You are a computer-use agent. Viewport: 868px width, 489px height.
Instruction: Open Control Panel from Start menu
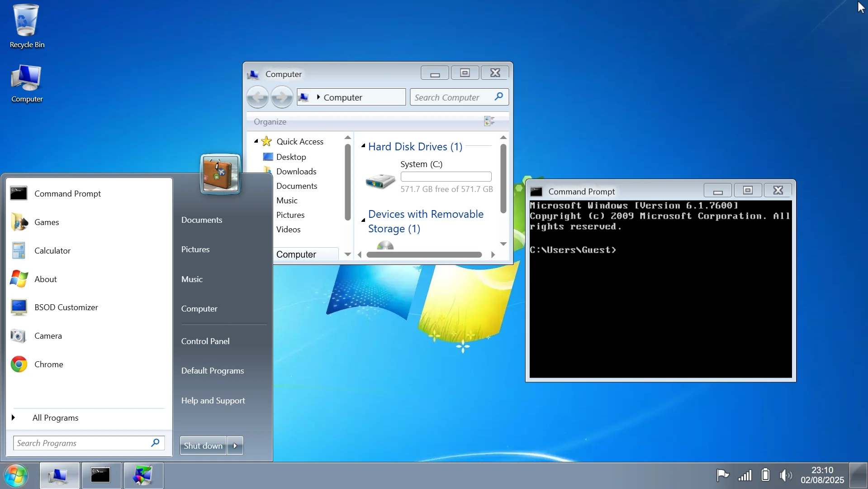click(x=205, y=341)
